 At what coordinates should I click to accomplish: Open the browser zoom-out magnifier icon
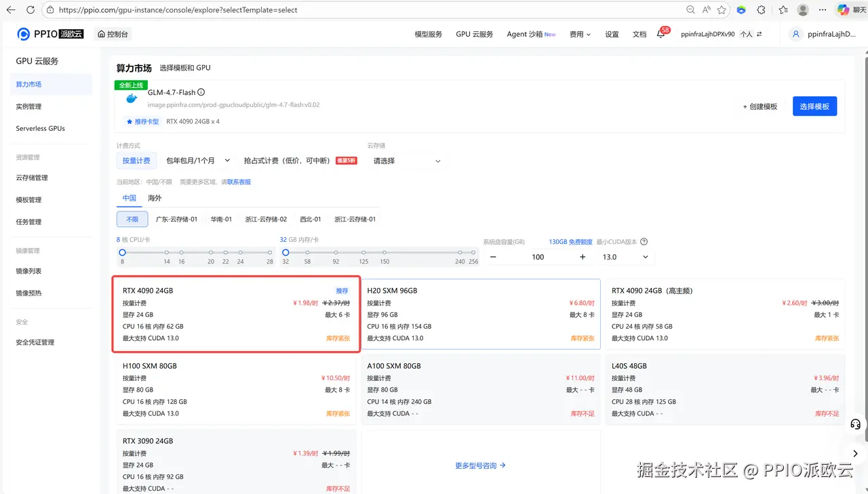690,10
